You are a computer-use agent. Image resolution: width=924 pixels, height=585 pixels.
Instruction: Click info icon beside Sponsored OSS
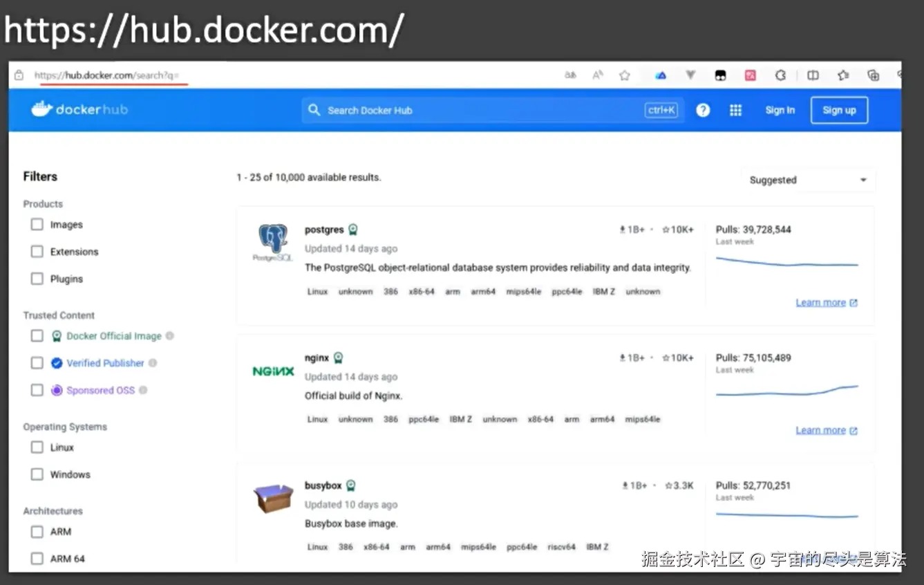[x=143, y=390]
